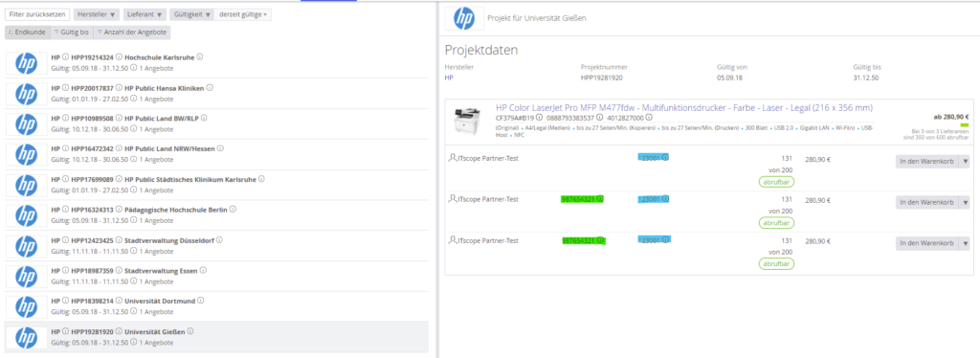The image size is (980, 358).
Task: Open info icon after project number HPP19281920 in list
Action: coord(120,332)
